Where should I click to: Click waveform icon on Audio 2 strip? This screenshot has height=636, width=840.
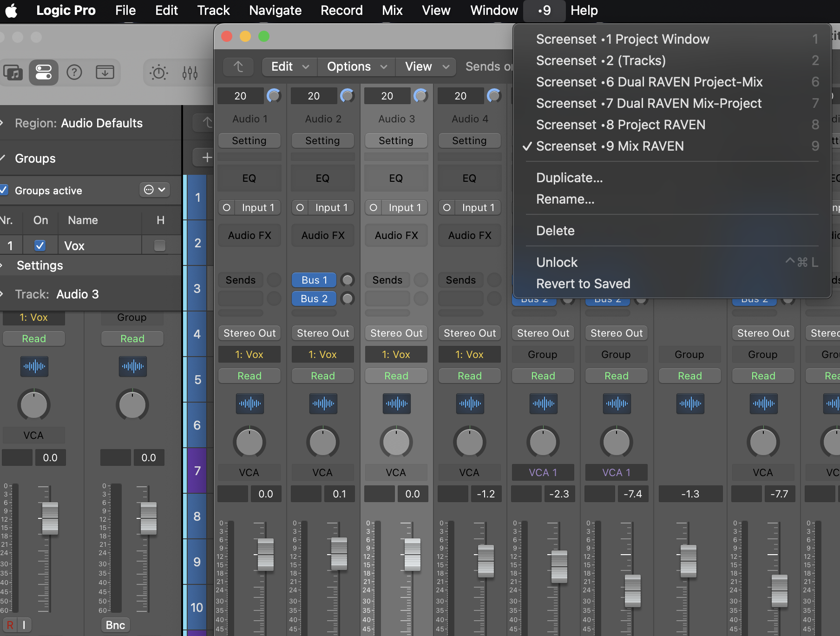coord(323,403)
